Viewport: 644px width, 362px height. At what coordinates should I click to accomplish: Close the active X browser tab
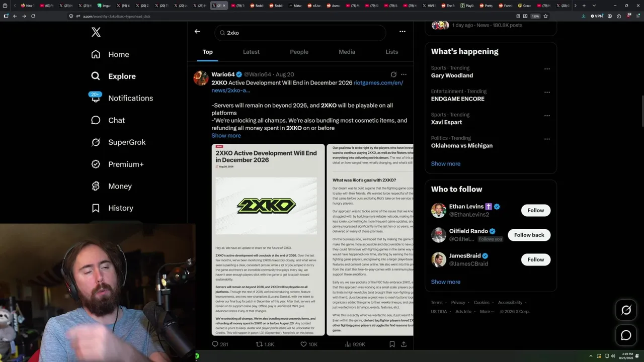pos(224,6)
